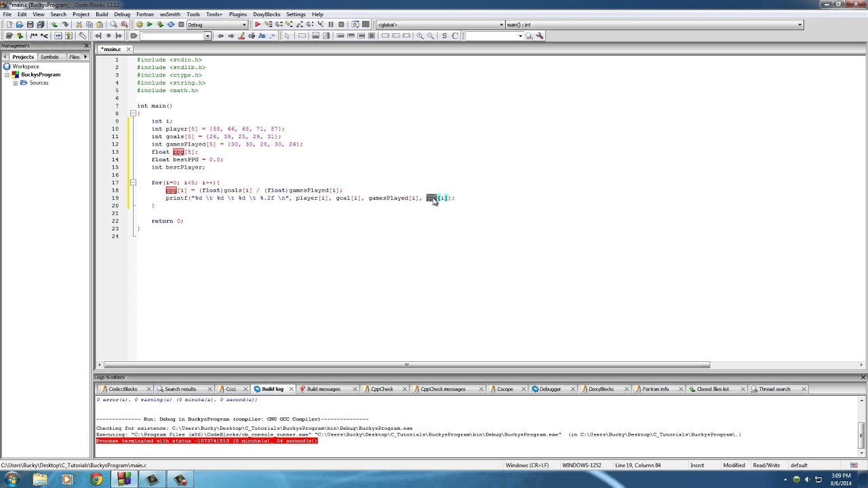
Task: Open Replace from the toolbar
Action: pyautogui.click(x=124, y=24)
